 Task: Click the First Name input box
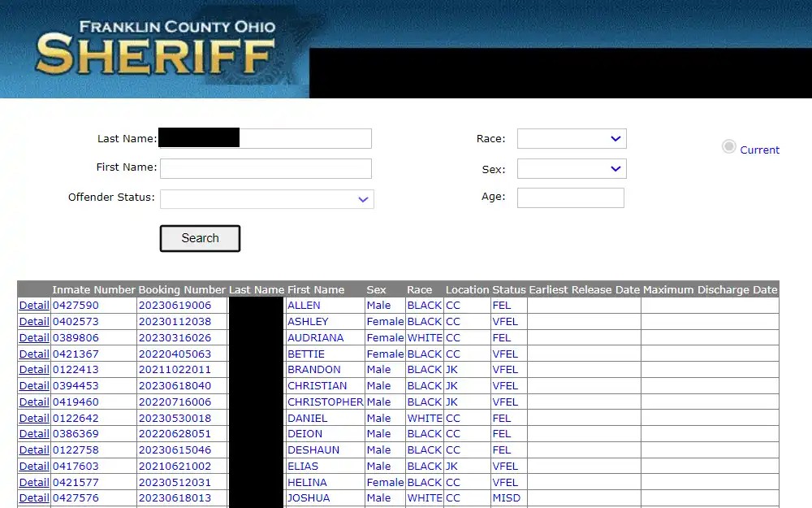pos(266,167)
